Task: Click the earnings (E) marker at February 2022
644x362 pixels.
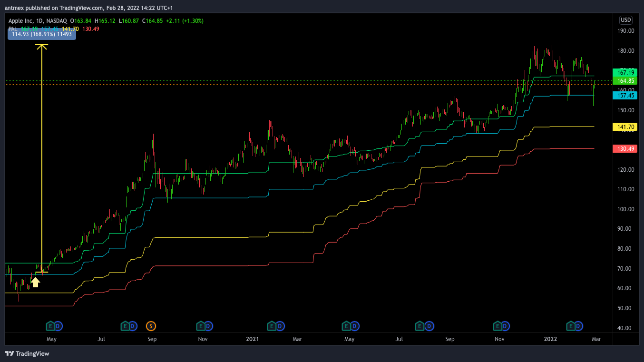Action: click(570, 326)
